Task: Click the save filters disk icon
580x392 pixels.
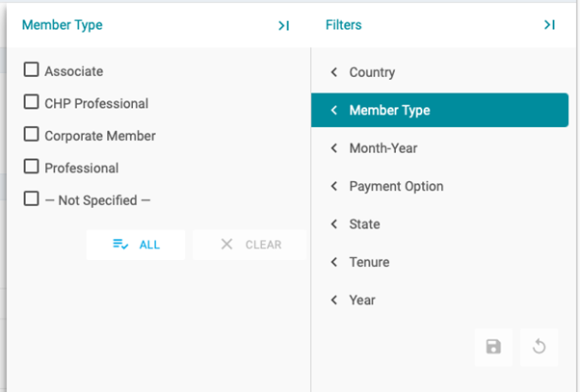Action: (493, 347)
